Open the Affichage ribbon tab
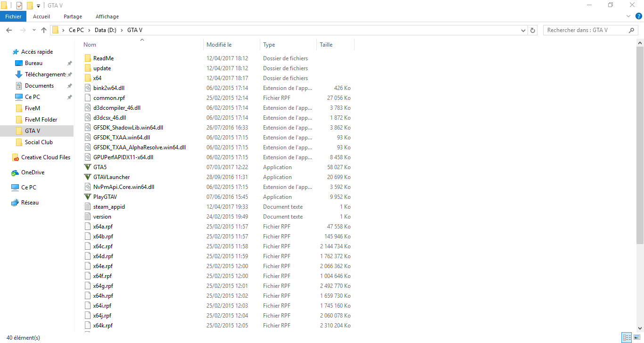This screenshot has height=343, width=644. click(107, 16)
